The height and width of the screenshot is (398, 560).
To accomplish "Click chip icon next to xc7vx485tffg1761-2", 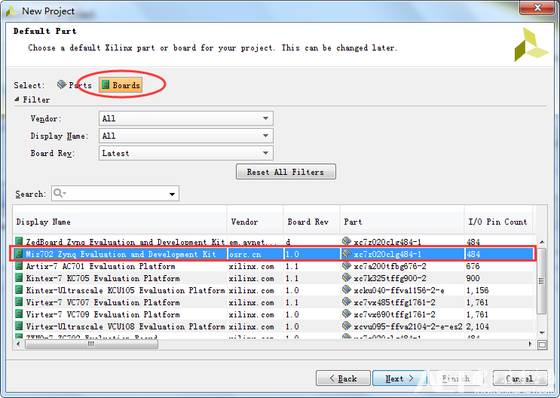I will click(346, 302).
